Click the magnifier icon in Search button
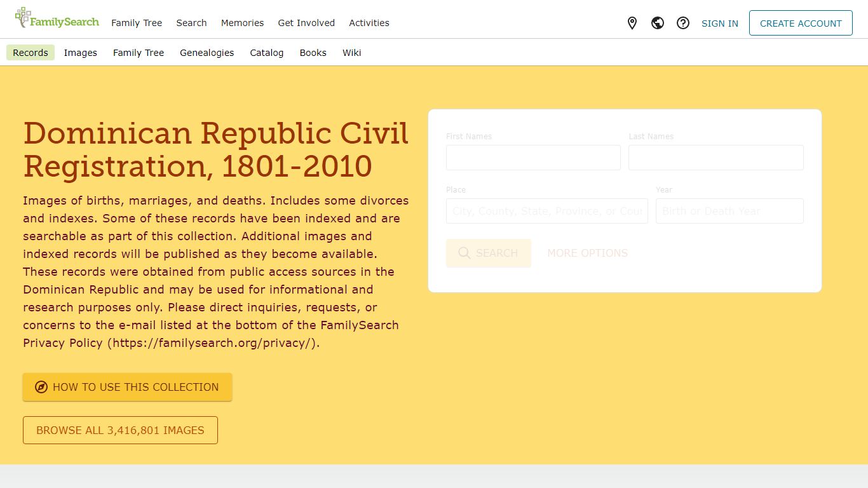868x488 pixels. (465, 253)
